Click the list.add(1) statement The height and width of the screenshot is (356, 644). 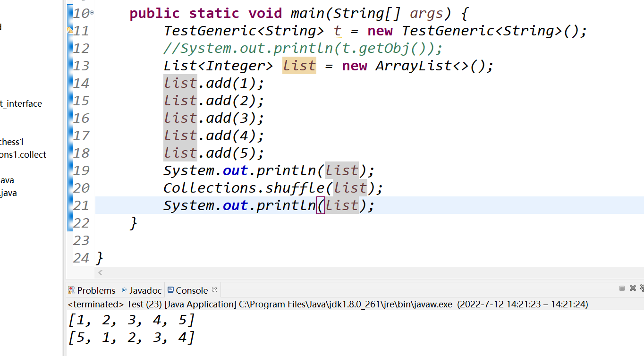tap(213, 83)
